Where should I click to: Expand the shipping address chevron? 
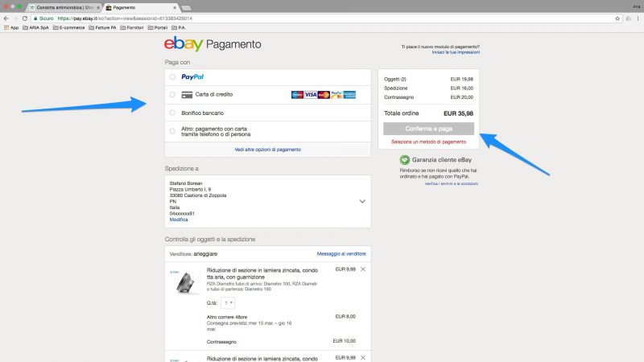click(x=362, y=201)
